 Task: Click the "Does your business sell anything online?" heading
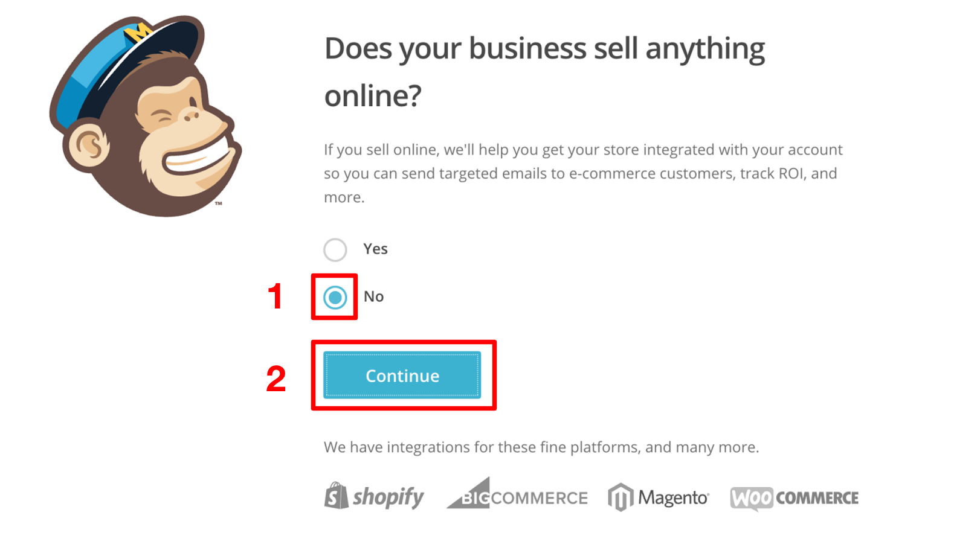(x=544, y=72)
